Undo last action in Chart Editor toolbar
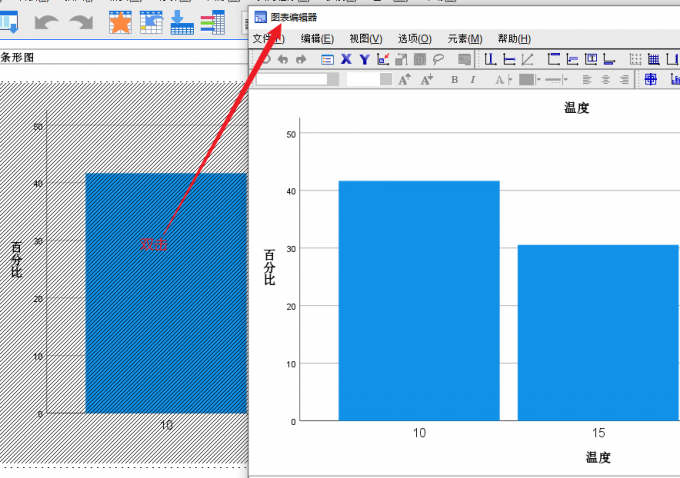The width and height of the screenshot is (680, 478). coord(283,59)
